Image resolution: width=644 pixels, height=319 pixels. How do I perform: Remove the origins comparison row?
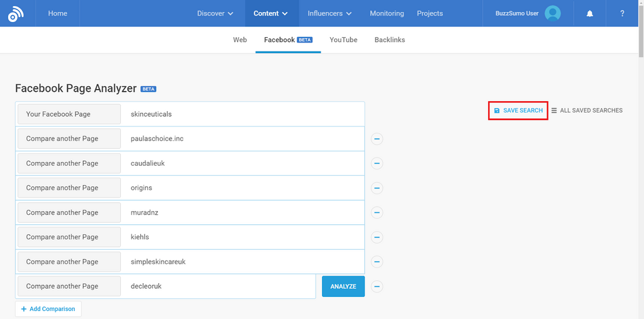coord(377,188)
